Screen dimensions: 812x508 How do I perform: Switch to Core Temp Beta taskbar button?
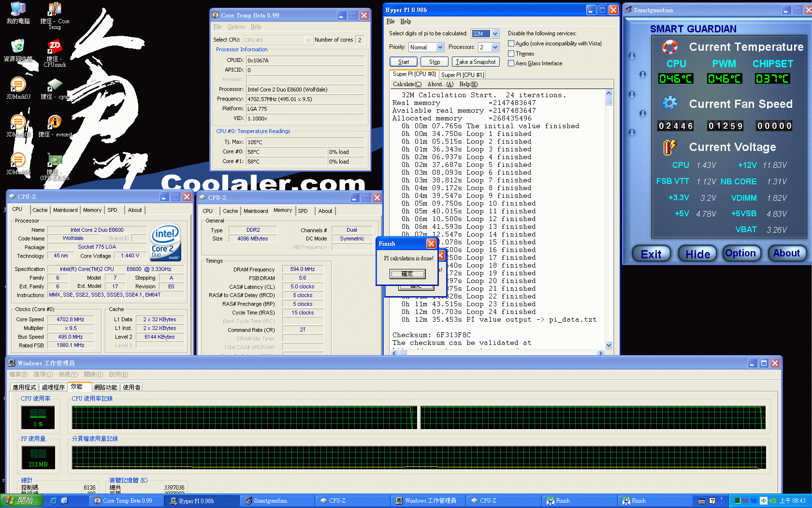[x=127, y=501]
